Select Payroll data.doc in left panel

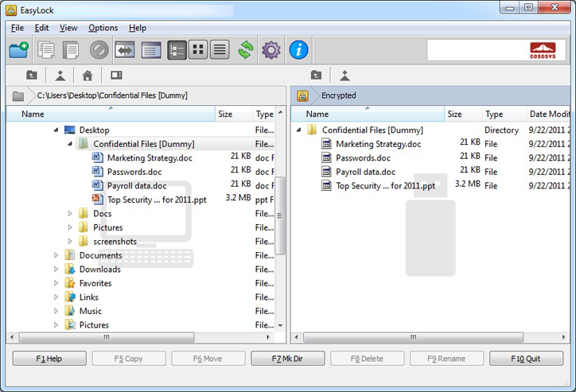[x=137, y=186]
